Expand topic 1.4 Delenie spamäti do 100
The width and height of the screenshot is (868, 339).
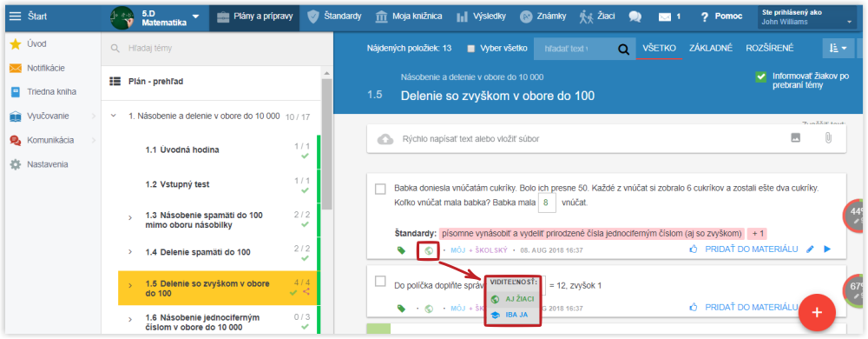click(130, 252)
